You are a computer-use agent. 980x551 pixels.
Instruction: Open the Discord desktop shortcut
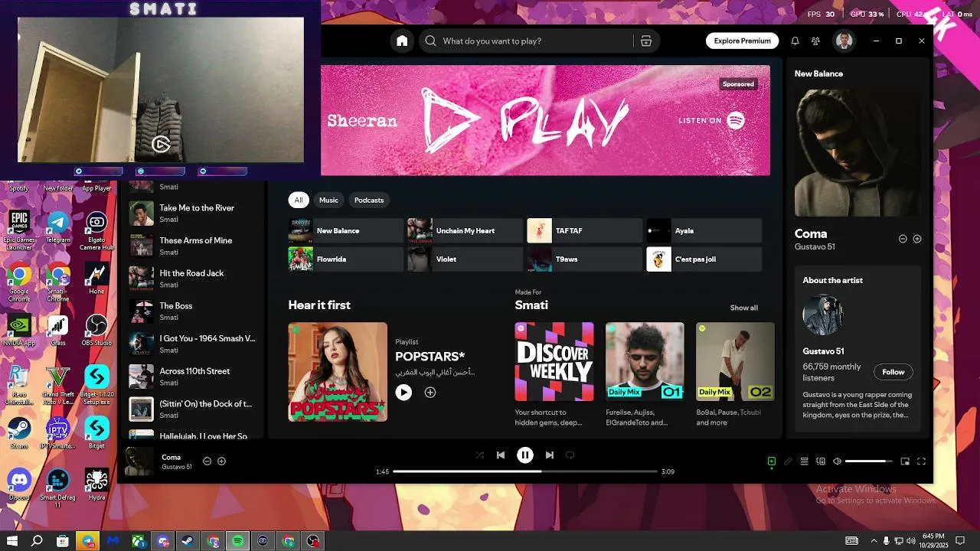tap(19, 485)
